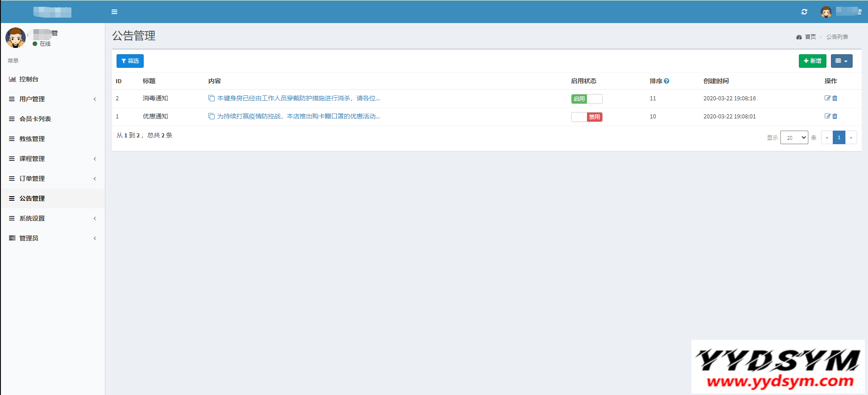Open the column selector grid dropdown
Screen dimensions: 868x395
pyautogui.click(x=841, y=61)
